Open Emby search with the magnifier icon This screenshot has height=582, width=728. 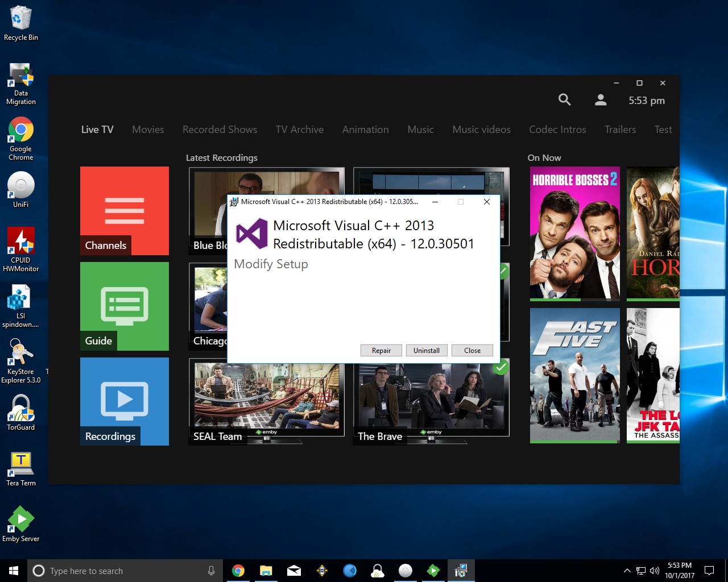point(564,99)
